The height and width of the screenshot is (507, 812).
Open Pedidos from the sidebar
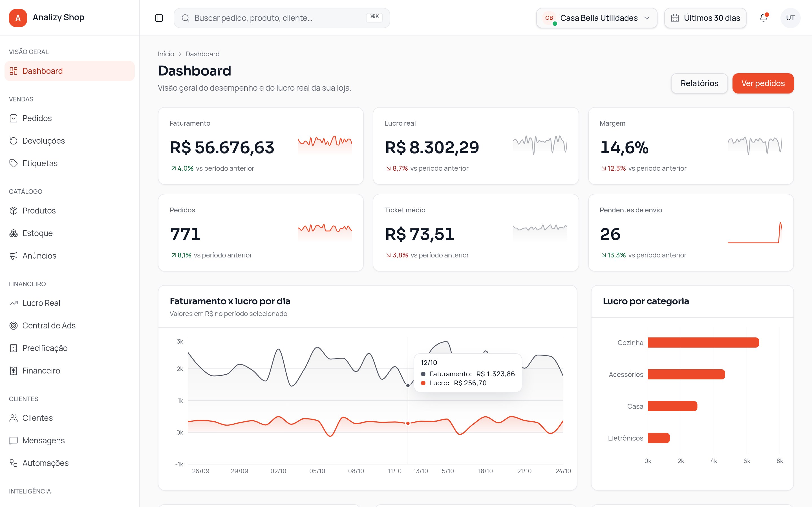70,118
